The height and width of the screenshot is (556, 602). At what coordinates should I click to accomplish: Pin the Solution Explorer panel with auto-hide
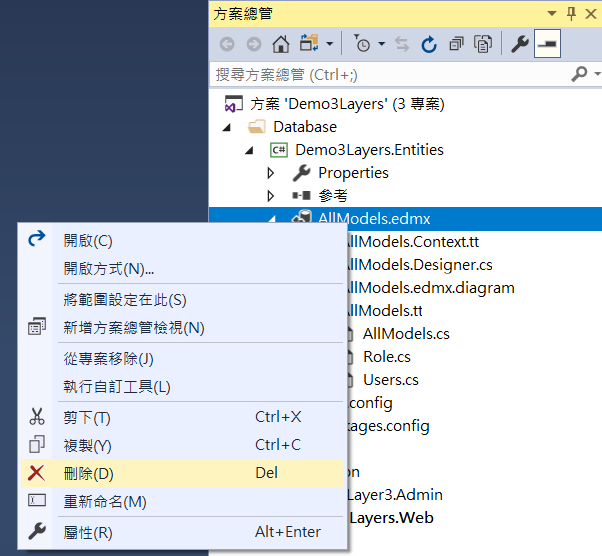[x=571, y=13]
